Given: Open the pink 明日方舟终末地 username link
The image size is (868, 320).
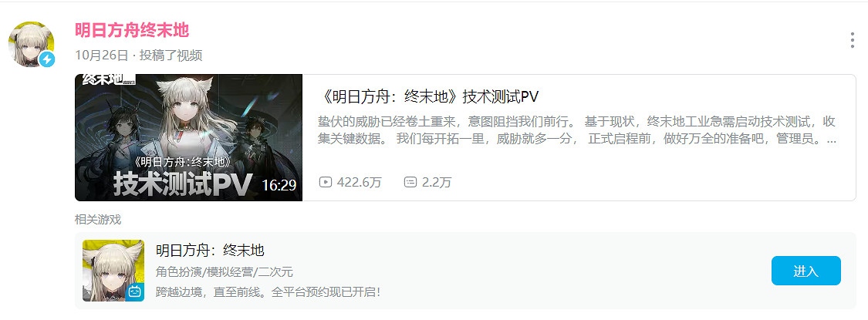Looking at the screenshot, I should tap(132, 30).
